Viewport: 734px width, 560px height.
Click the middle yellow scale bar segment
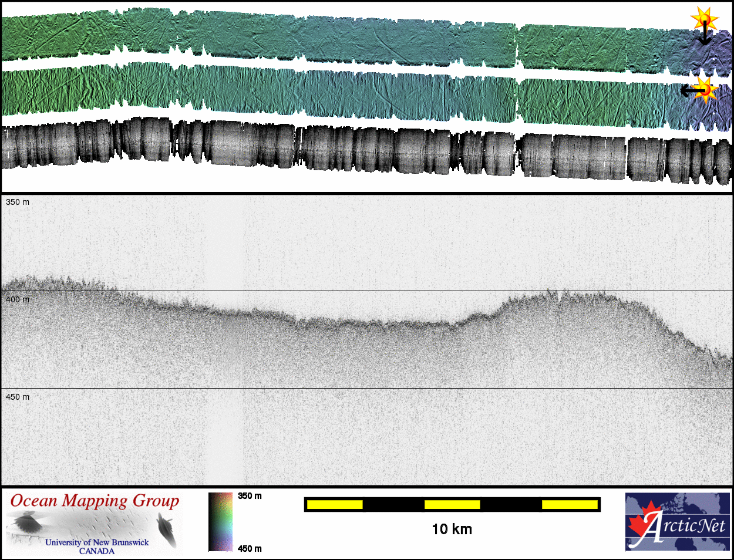point(452,504)
